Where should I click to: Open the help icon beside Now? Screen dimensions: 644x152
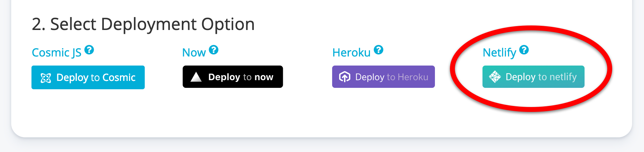pyautogui.click(x=214, y=50)
